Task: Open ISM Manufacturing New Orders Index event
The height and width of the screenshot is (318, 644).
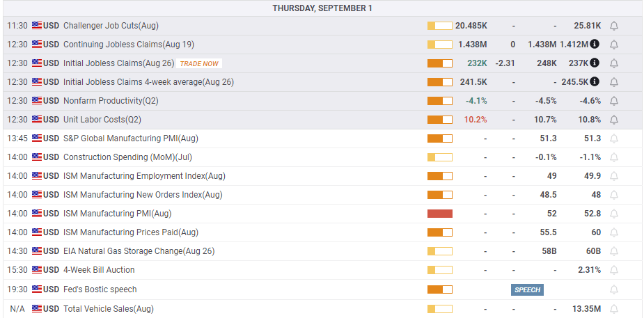Action: pyautogui.click(x=143, y=195)
